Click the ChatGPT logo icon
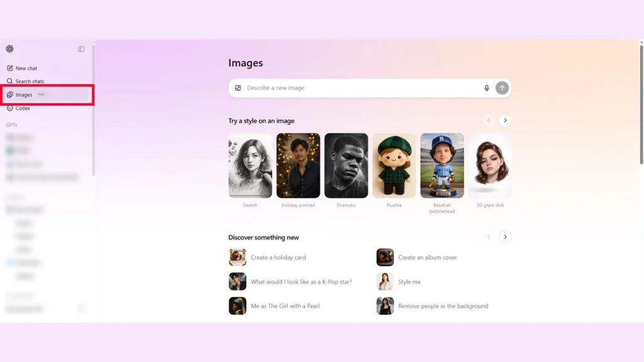Viewport: 644px width, 362px height. pyautogui.click(x=9, y=49)
